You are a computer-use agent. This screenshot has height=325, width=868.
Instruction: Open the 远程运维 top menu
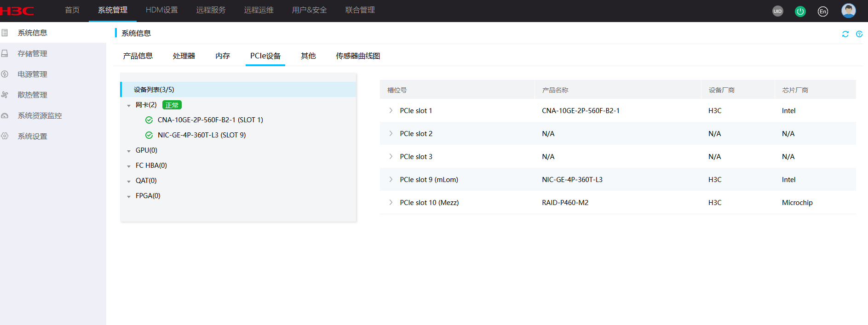(x=259, y=10)
